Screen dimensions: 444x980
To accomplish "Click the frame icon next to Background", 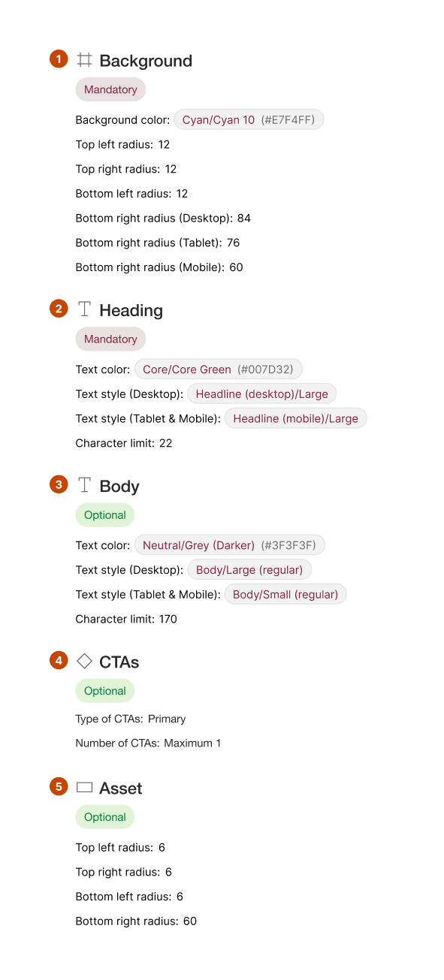I will (x=85, y=59).
